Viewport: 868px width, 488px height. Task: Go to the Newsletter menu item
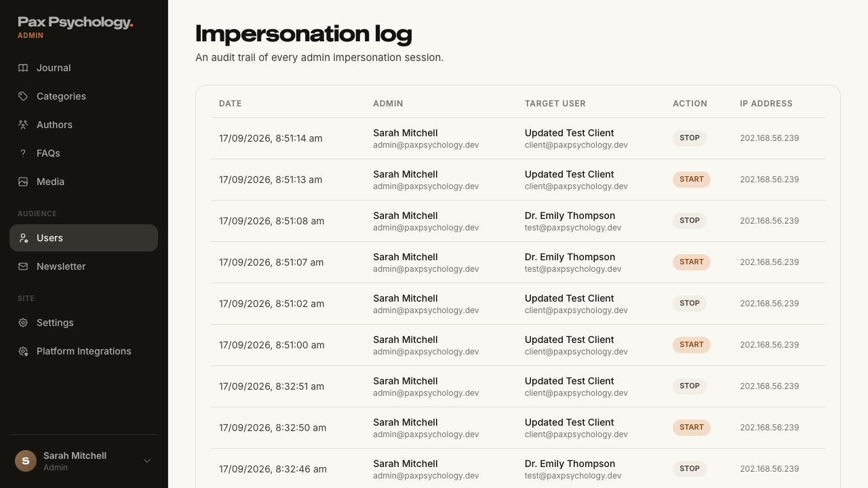pyautogui.click(x=83, y=266)
